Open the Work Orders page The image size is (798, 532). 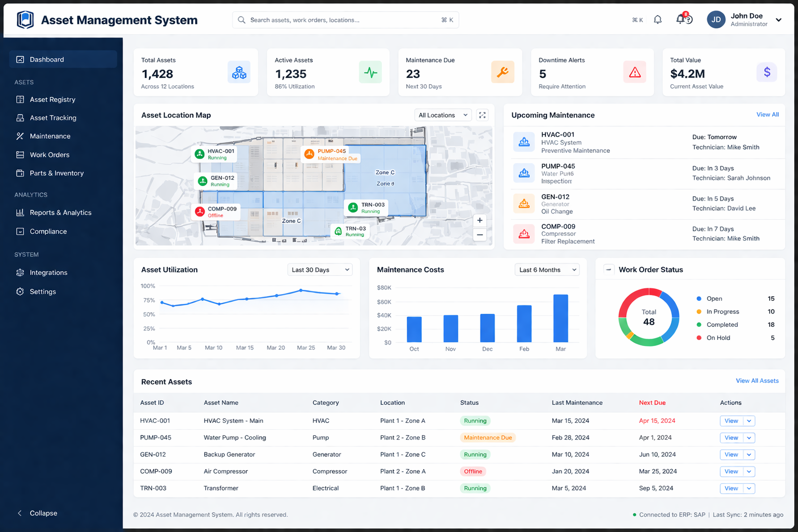click(x=49, y=154)
